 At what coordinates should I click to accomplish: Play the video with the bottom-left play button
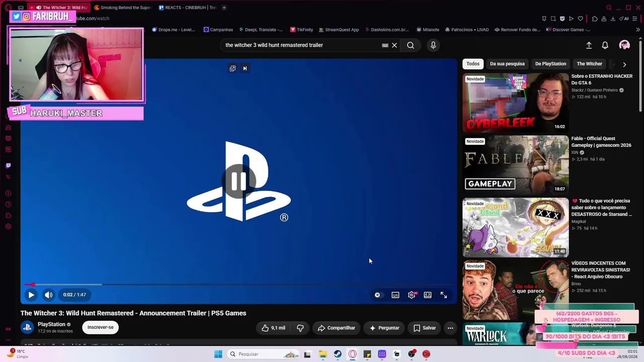point(31,295)
